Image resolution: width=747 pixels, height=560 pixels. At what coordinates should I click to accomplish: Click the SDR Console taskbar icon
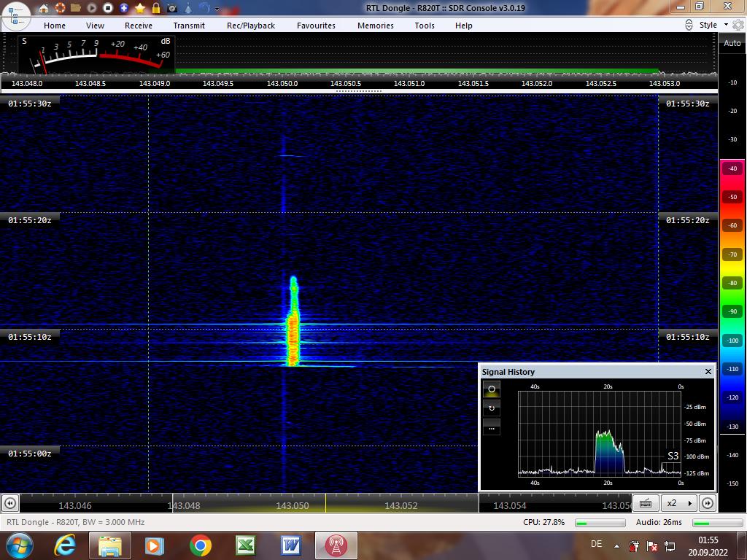(336, 545)
